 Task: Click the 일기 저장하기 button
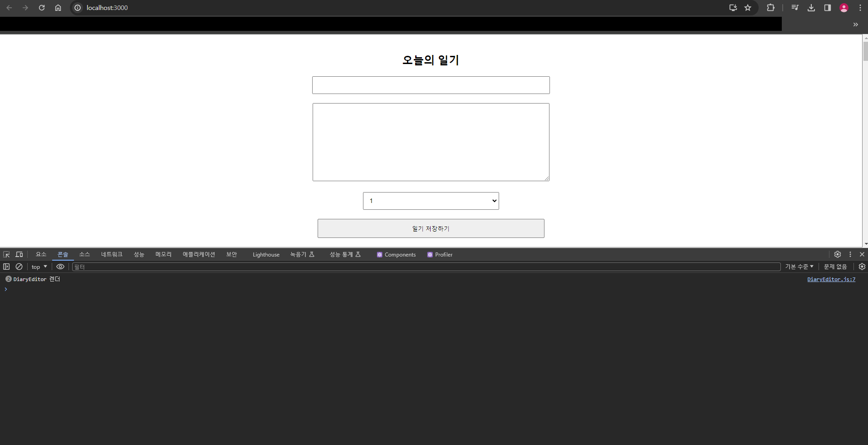pos(431,228)
